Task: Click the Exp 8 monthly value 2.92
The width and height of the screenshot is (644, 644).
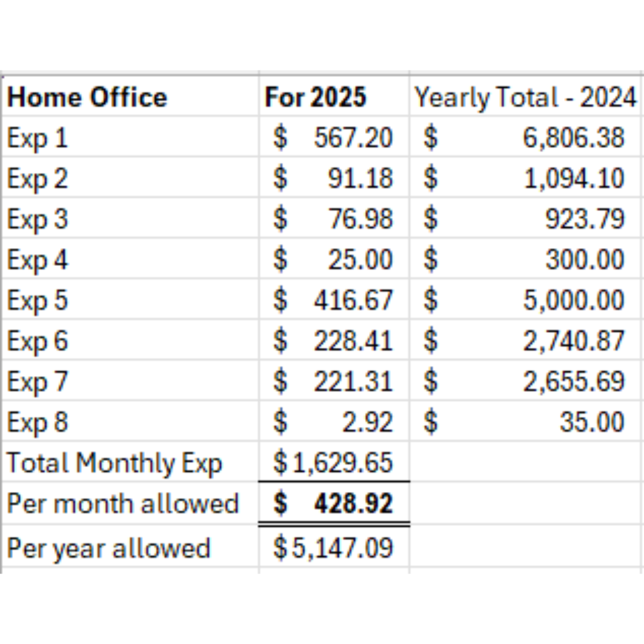Action: pyautogui.click(x=367, y=422)
